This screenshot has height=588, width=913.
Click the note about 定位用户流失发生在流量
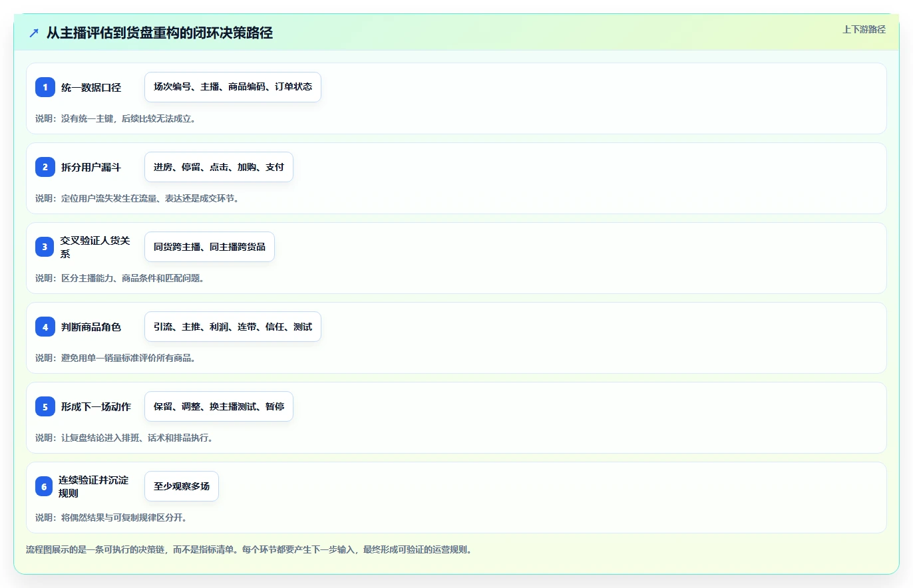(x=137, y=198)
